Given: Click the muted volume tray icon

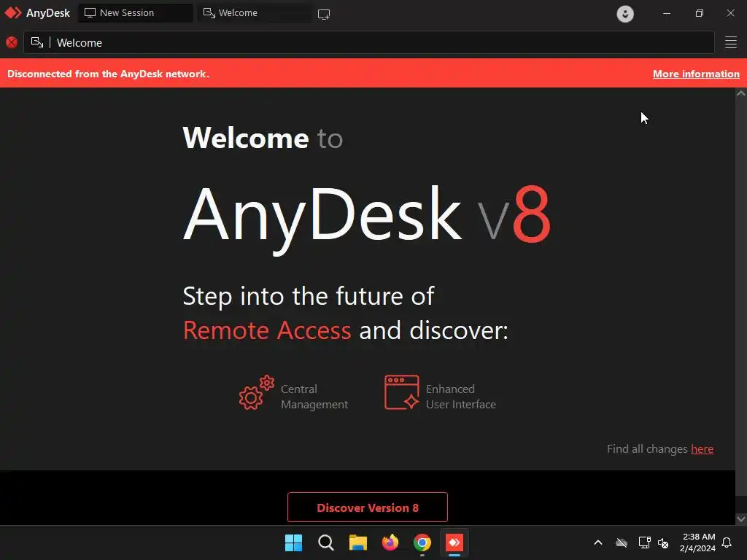Looking at the screenshot, I should point(662,542).
